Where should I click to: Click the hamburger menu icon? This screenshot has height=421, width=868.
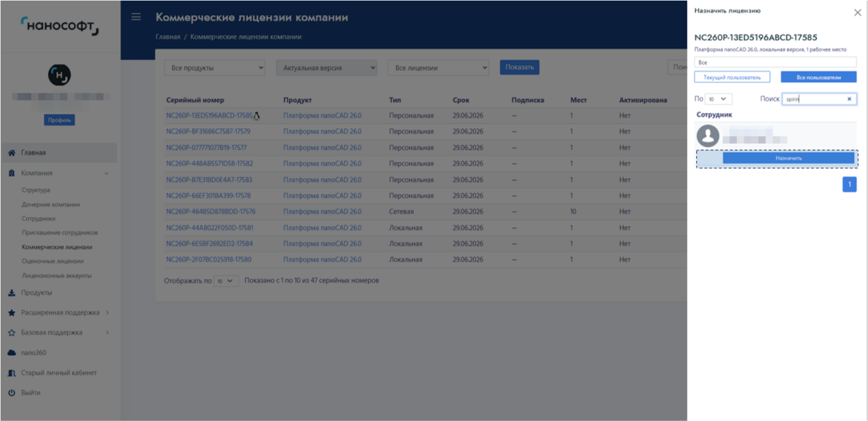[136, 17]
